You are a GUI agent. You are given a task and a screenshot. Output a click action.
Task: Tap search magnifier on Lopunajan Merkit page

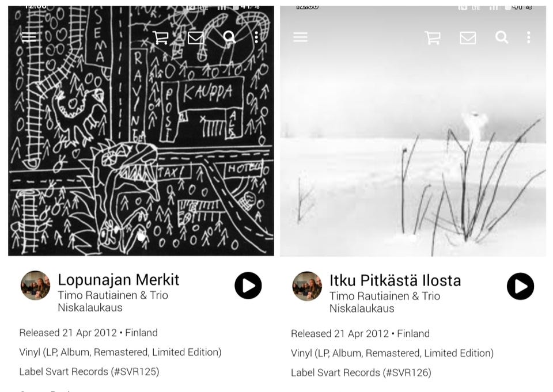[x=229, y=37]
